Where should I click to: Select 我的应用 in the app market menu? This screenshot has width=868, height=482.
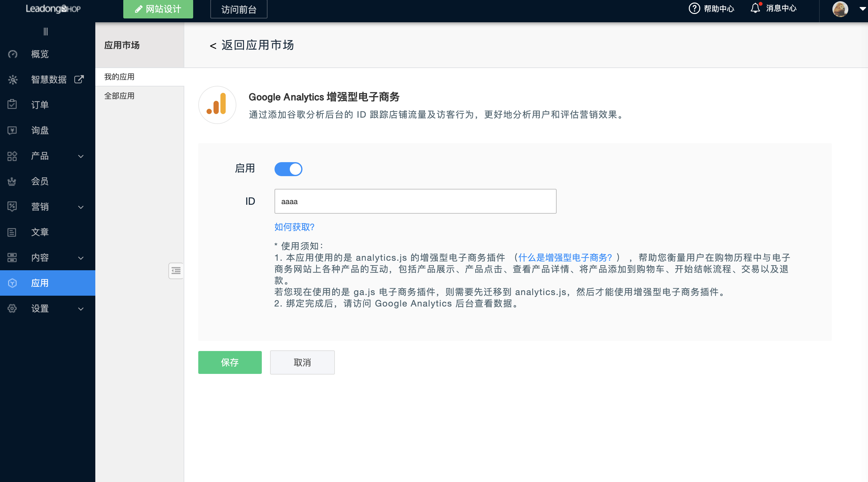(119, 77)
